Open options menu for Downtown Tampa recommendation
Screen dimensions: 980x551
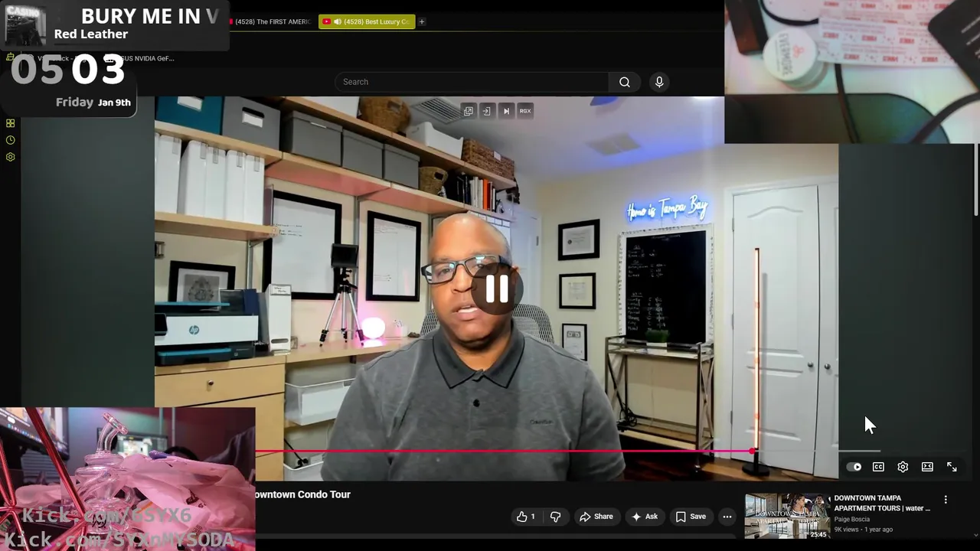(946, 500)
